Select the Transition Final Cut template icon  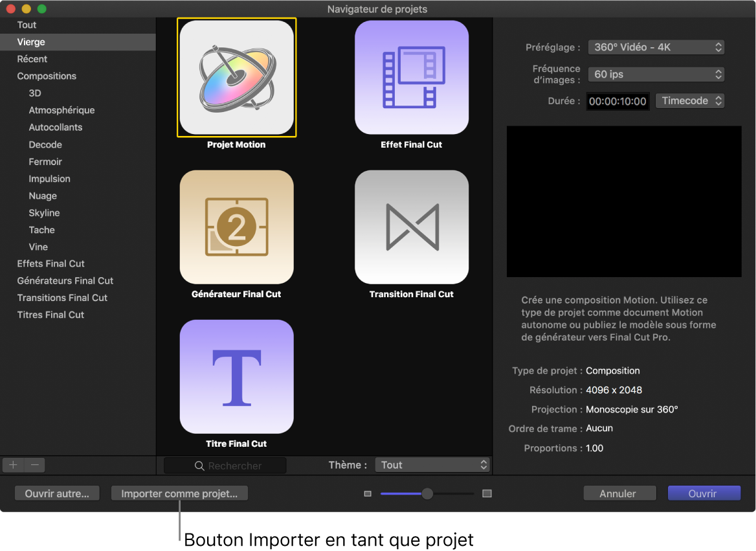coord(412,227)
